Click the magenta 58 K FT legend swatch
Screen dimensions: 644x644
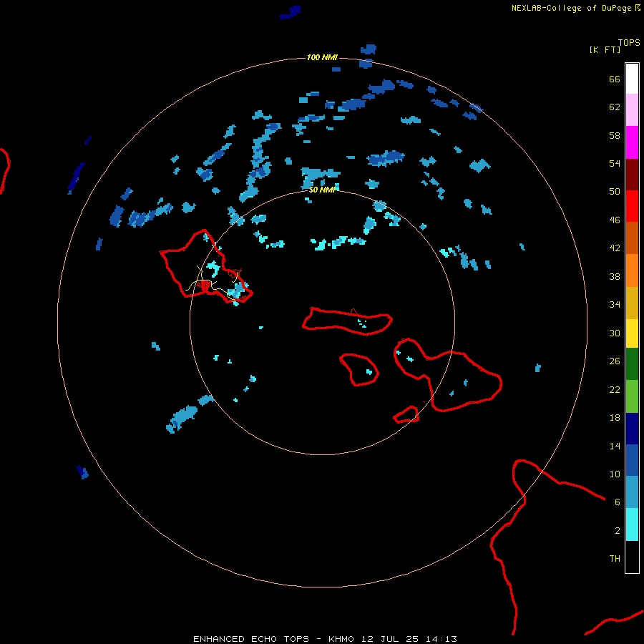[x=632, y=142]
